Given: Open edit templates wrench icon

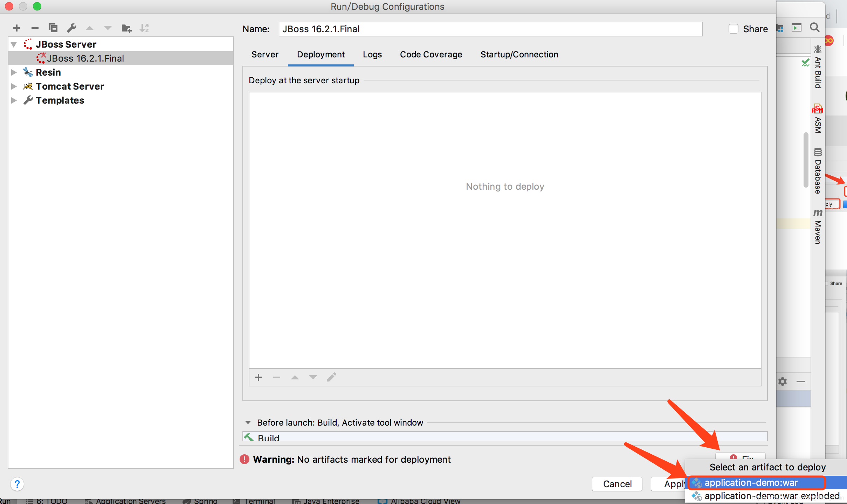Looking at the screenshot, I should (71, 28).
